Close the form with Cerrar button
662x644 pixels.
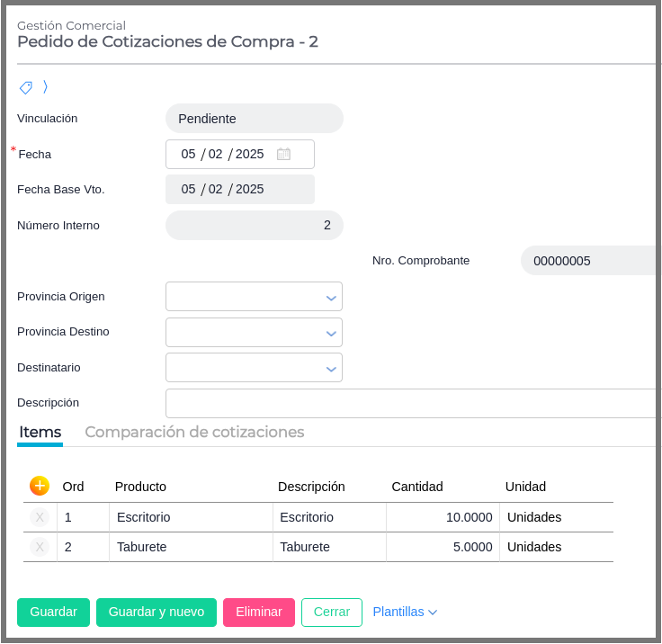click(332, 612)
